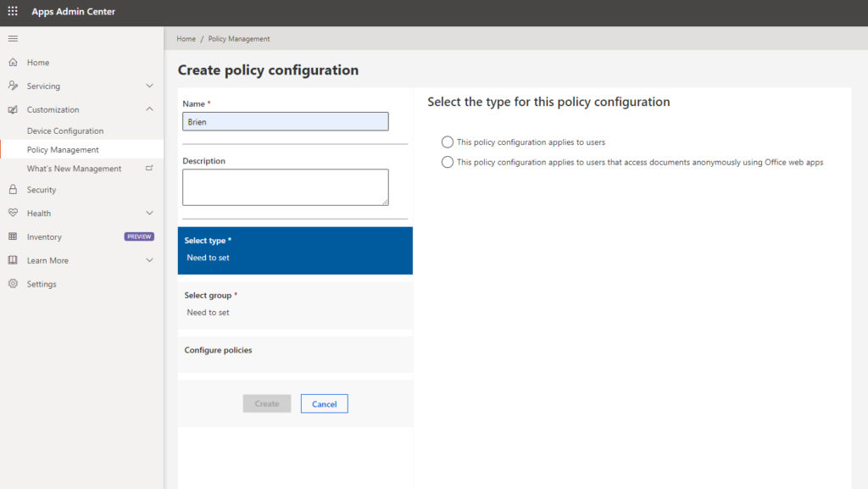The image size is (868, 489).
Task: Collapse the navigation hamburger menu
Action: point(13,39)
